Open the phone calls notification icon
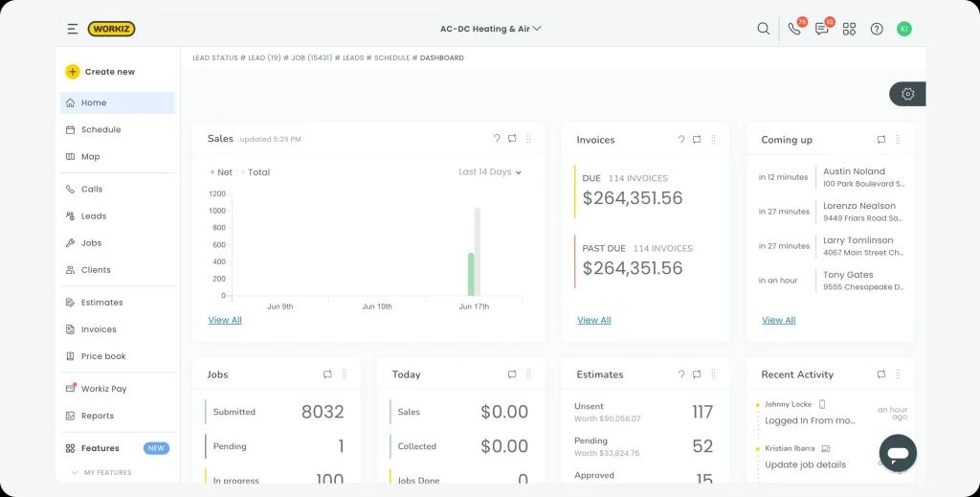980x497 pixels. (794, 29)
